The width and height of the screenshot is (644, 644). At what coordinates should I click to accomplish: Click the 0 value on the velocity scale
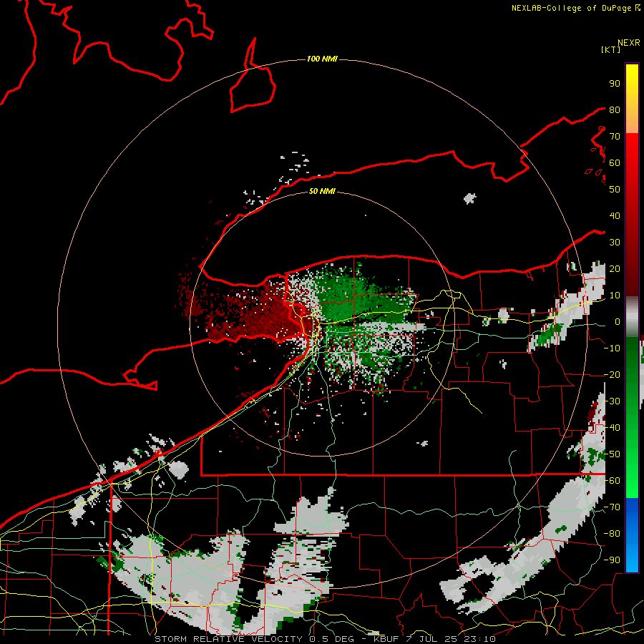coord(617,321)
